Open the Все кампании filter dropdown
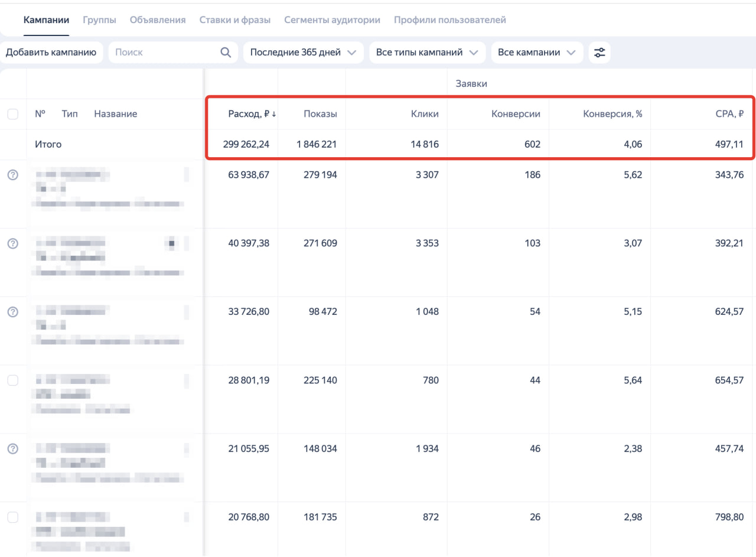756x557 pixels. (536, 53)
